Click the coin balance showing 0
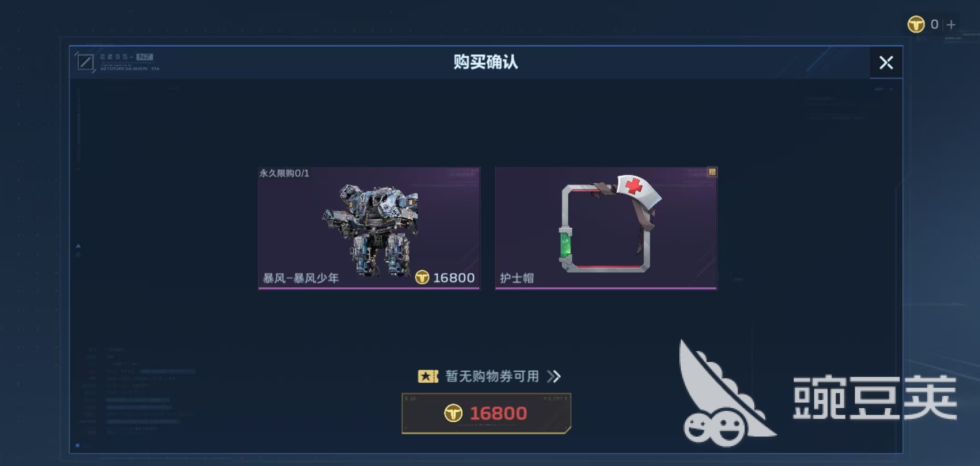The width and height of the screenshot is (980, 466). click(x=934, y=24)
